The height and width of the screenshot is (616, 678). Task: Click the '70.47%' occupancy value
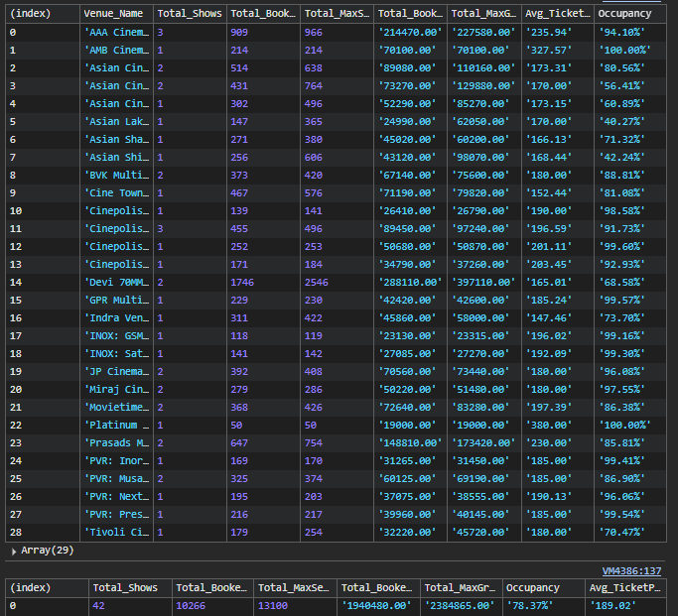point(621,533)
